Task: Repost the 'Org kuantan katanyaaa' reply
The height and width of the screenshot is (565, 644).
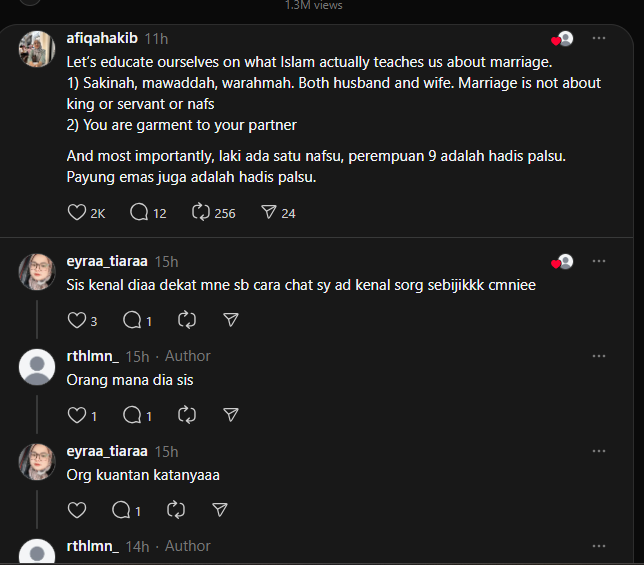Action: click(x=177, y=510)
